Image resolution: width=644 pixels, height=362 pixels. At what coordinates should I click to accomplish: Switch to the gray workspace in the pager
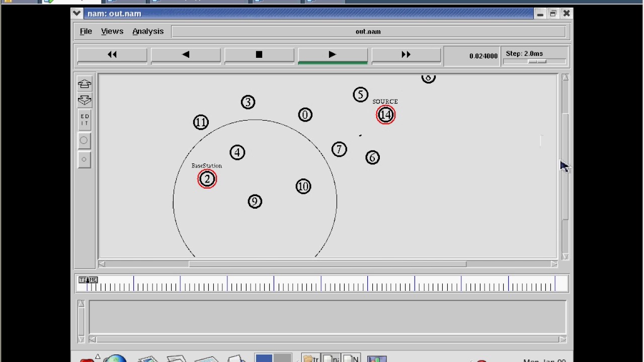point(282,358)
